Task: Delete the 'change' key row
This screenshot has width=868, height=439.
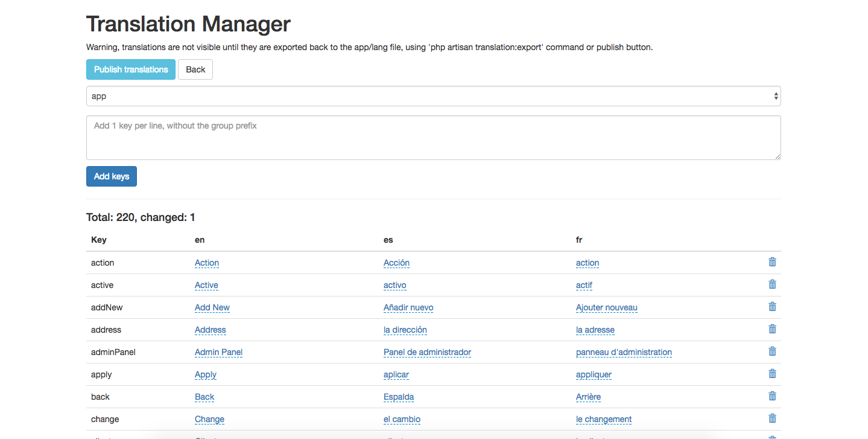Action: tap(772, 418)
